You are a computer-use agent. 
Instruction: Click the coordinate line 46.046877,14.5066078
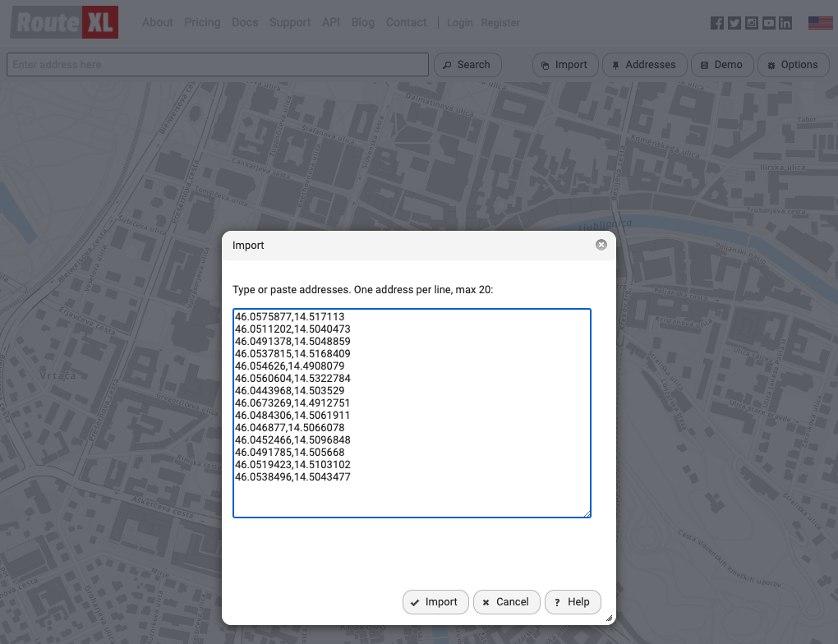point(290,427)
